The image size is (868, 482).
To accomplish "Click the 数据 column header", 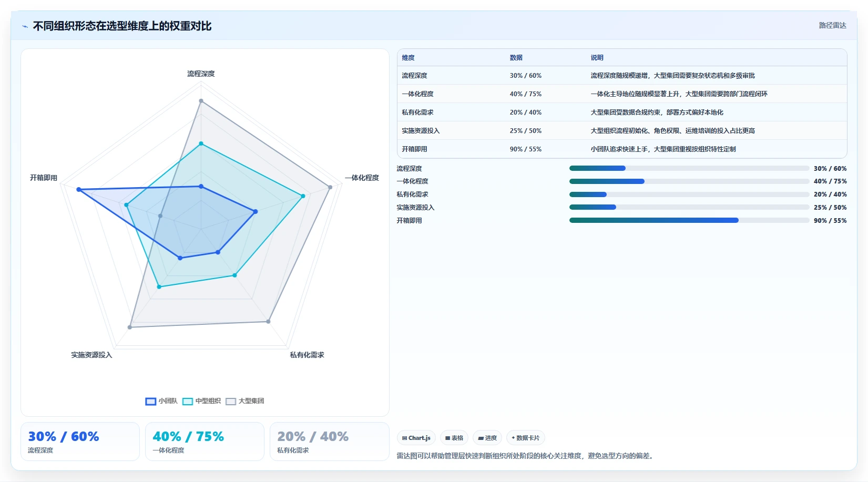I will 516,58.
